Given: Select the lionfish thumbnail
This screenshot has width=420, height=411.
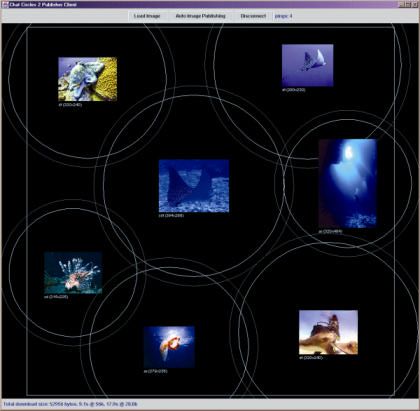Looking at the screenshot, I should (73, 273).
